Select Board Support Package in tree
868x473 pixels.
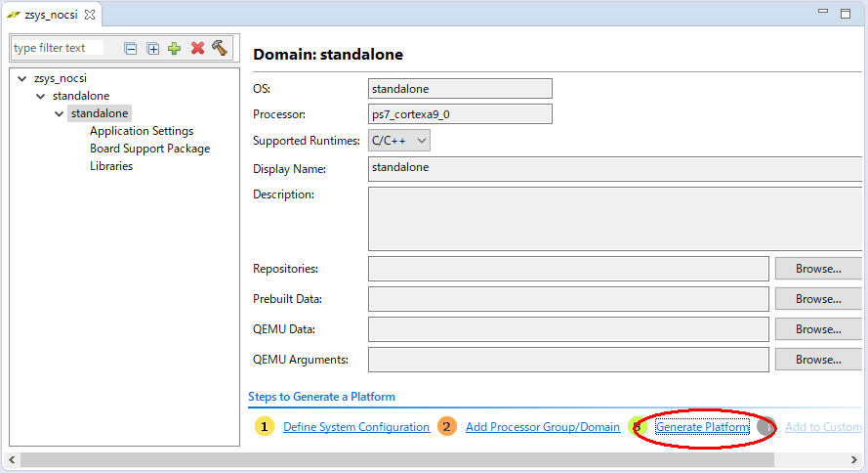point(149,149)
